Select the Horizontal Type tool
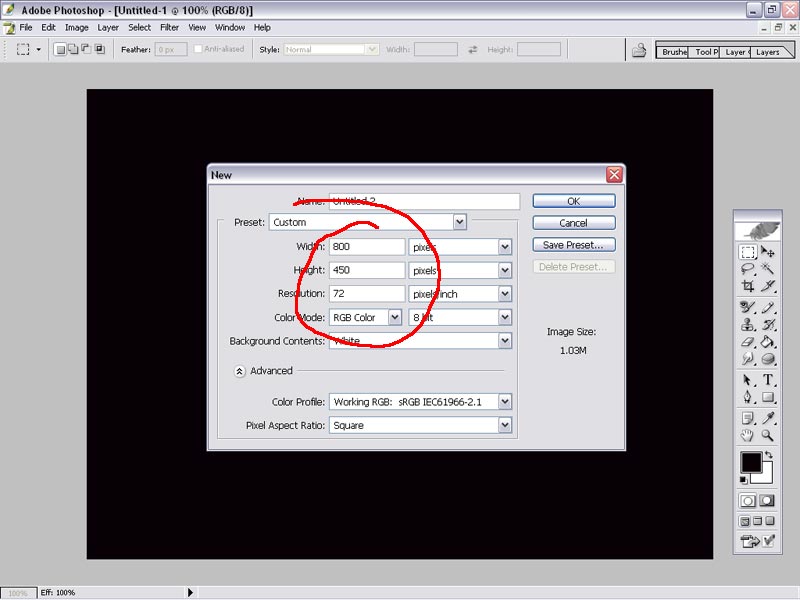 point(768,380)
